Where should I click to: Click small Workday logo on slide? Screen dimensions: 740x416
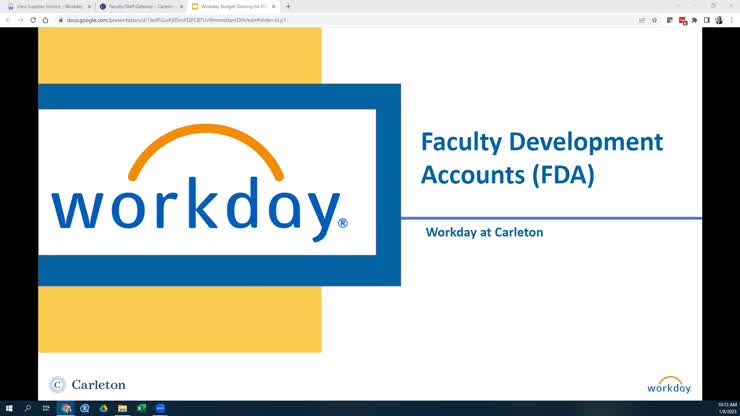coord(669,385)
